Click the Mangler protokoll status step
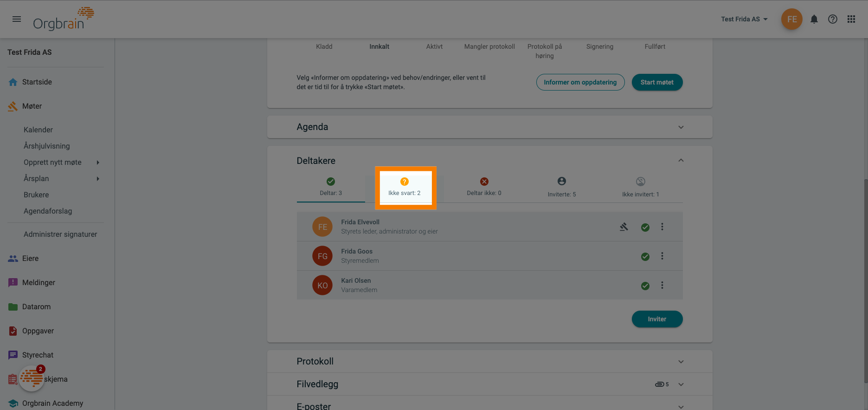 (x=489, y=46)
